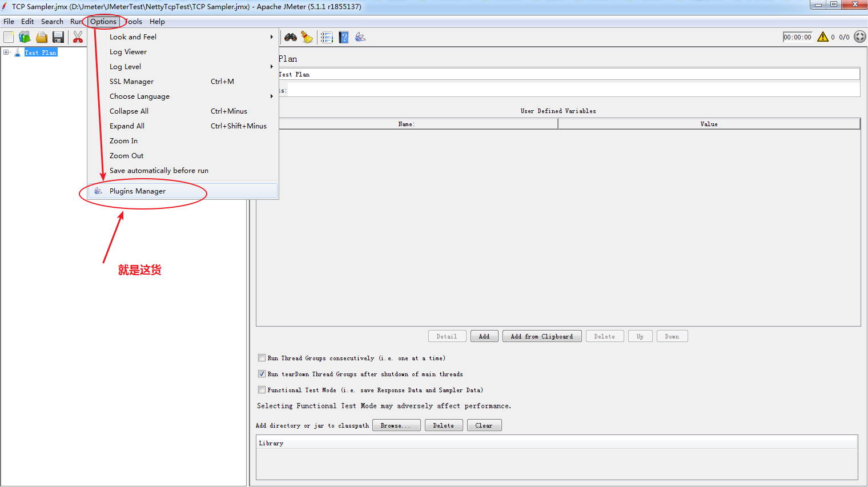Click the blue Help book icon
The image size is (868, 487).
coord(344,37)
